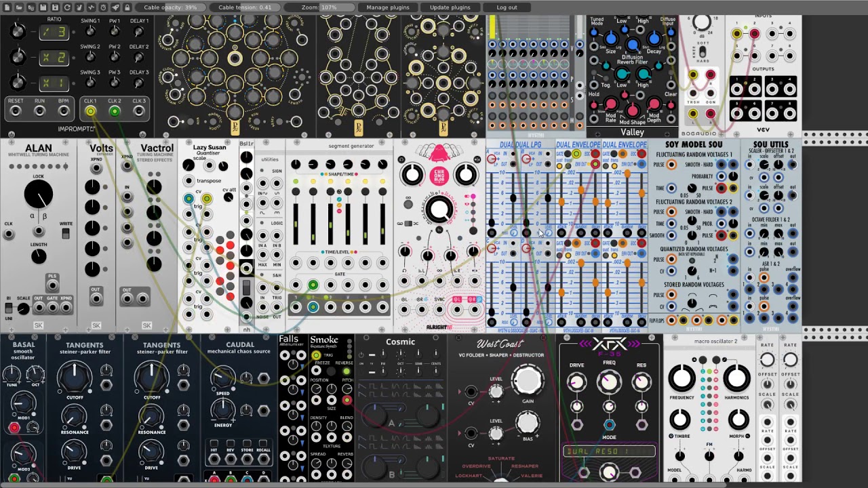The width and height of the screenshot is (868, 488).
Task: Click the FREQ knob on XFX F-35
Action: 609,383
